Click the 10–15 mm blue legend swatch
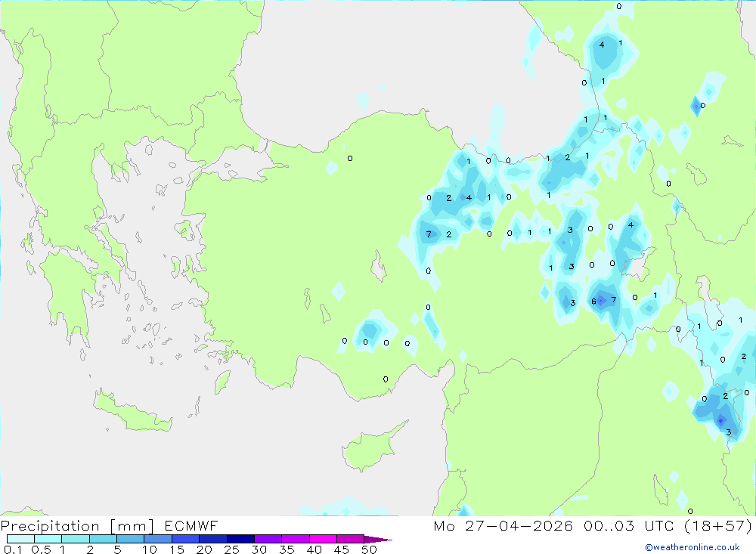756x554 pixels. (158, 539)
